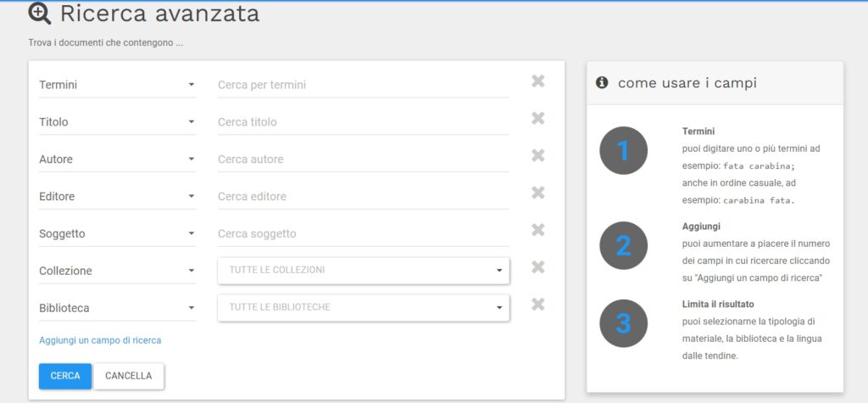Open the Soggetto field type dropdown
The width and height of the screenshot is (868, 403).
tap(117, 233)
